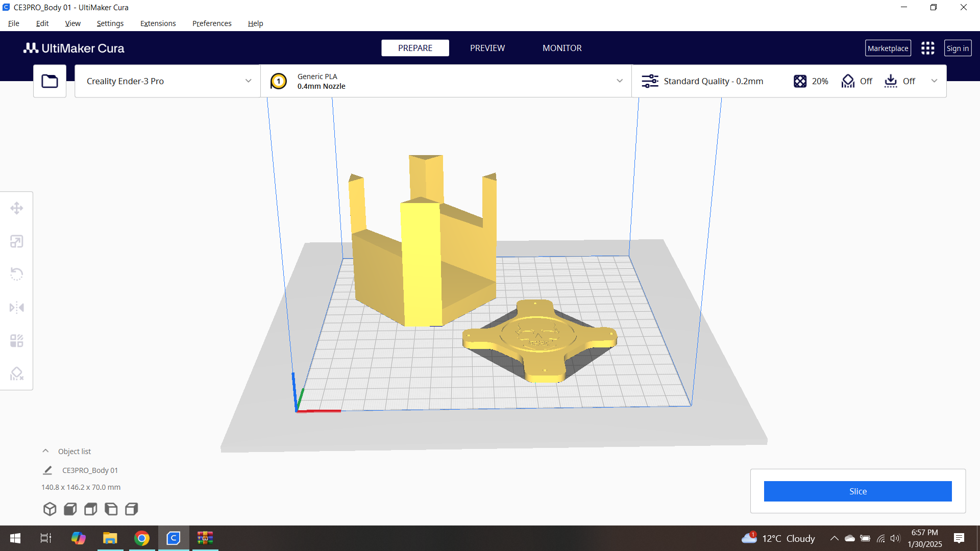Click the support Off setting
Image resolution: width=980 pixels, height=551 pixels.
857,81
